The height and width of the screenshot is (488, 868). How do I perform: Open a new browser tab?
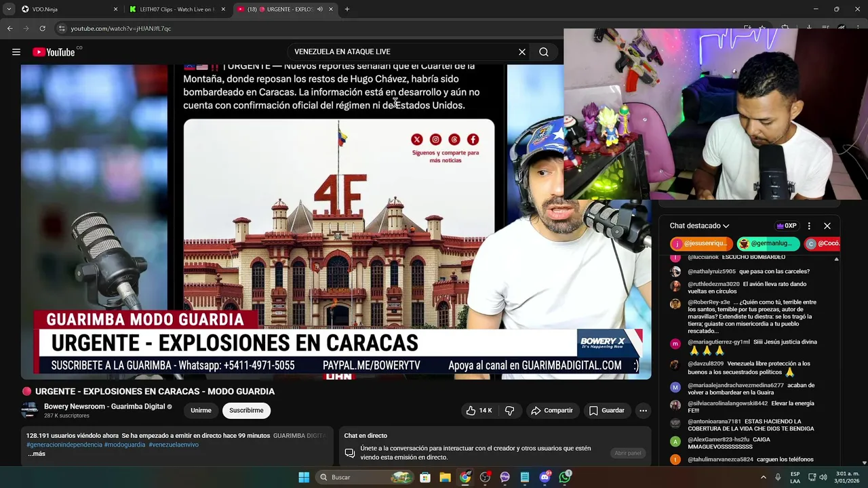tap(347, 9)
